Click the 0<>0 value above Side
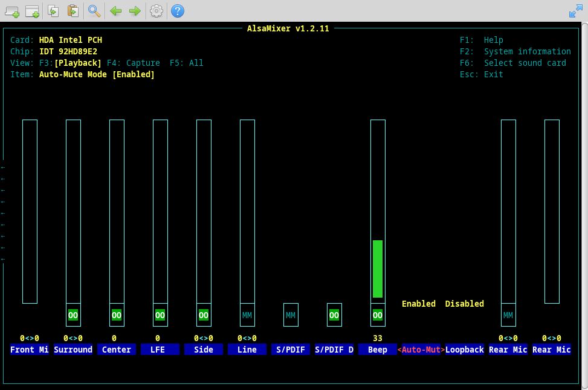 click(204, 338)
